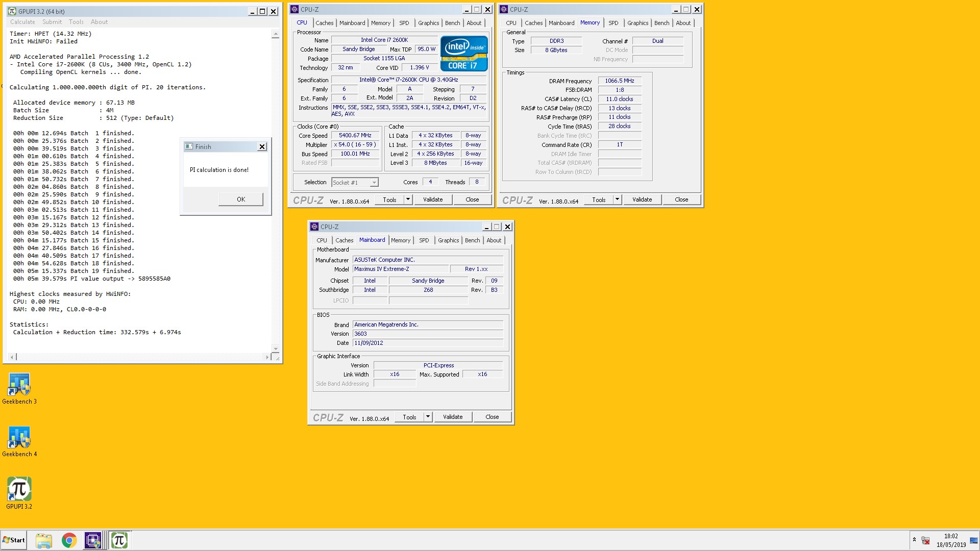The image size is (980, 551).
Task: Switch to CPU-Z taskbar icon
Action: point(93,540)
